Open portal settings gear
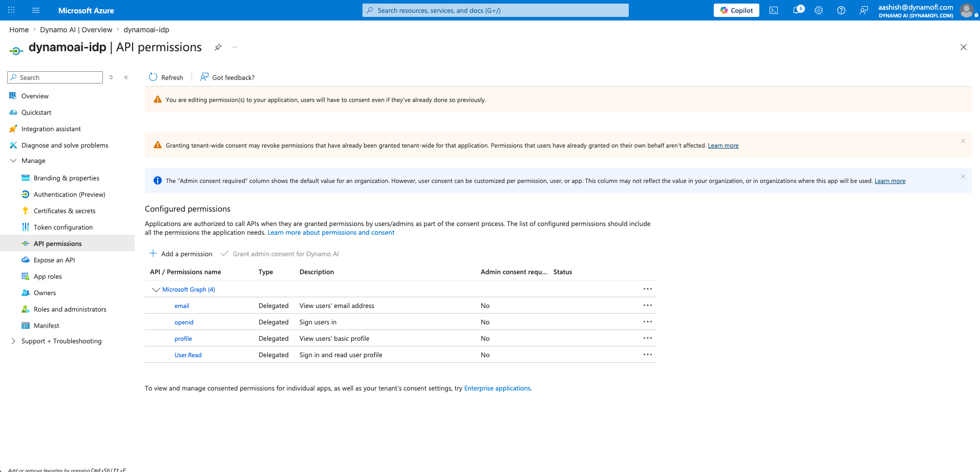Image resolution: width=980 pixels, height=472 pixels. pos(819,10)
